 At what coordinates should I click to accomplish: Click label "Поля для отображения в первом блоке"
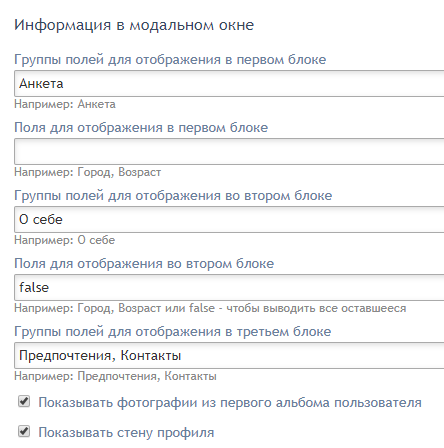coord(141,128)
